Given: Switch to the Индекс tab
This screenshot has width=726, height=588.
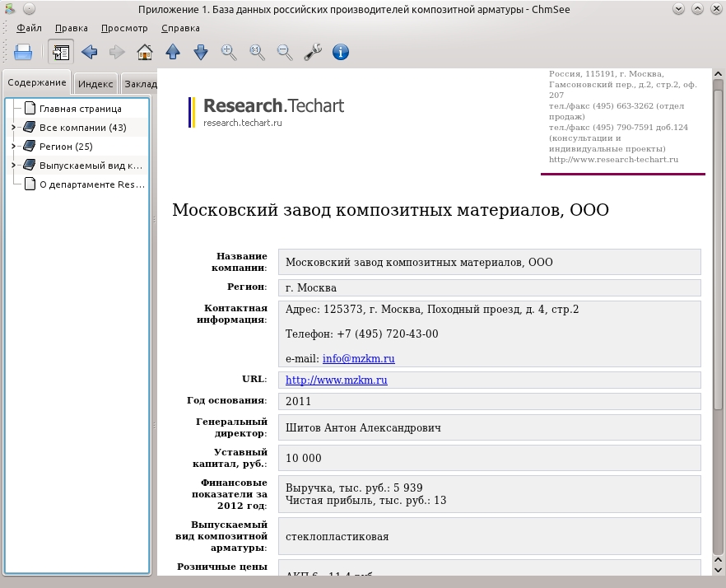Looking at the screenshot, I should click(x=95, y=84).
